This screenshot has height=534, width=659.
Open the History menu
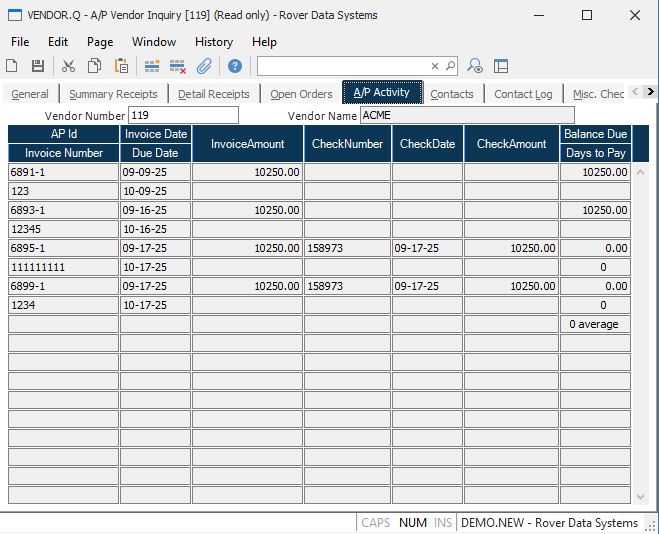213,42
